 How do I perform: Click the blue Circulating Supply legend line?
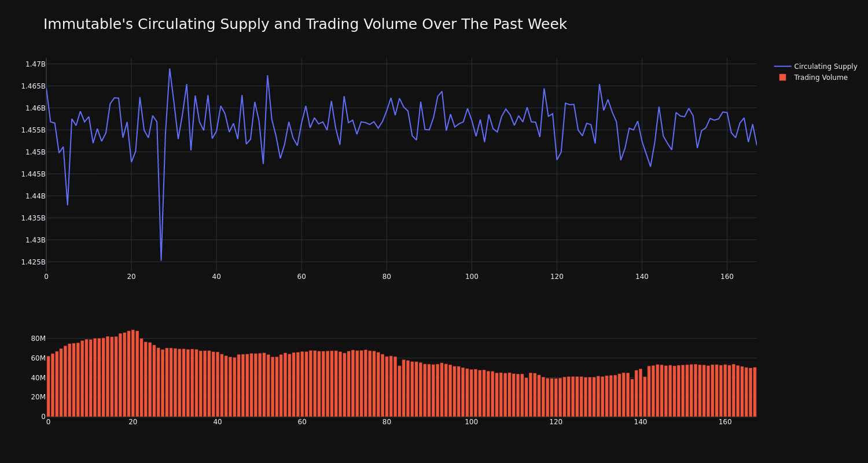tap(782, 67)
